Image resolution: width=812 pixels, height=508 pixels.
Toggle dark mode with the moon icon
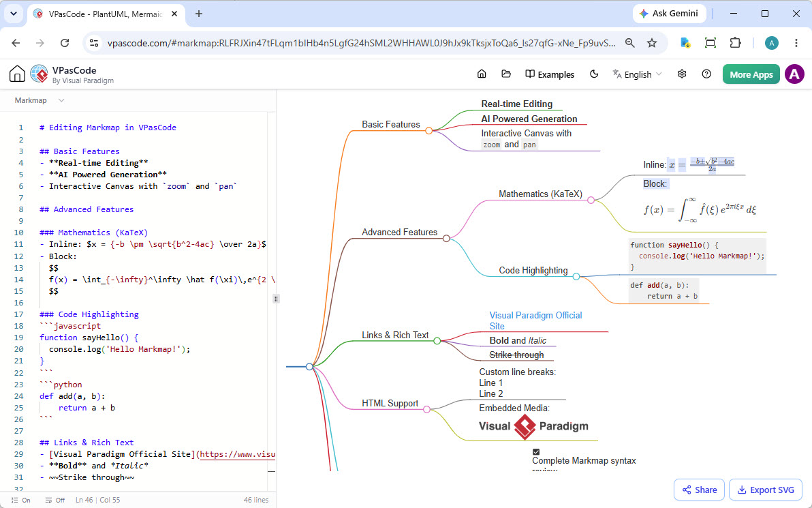tap(594, 74)
